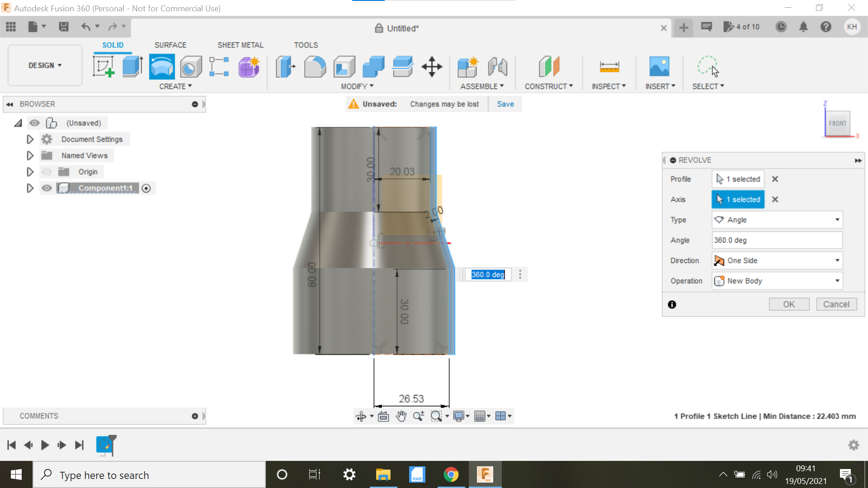Viewport: 868px width, 488px height.
Task: Open the Fillet tool in Modify panel
Action: 315,66
